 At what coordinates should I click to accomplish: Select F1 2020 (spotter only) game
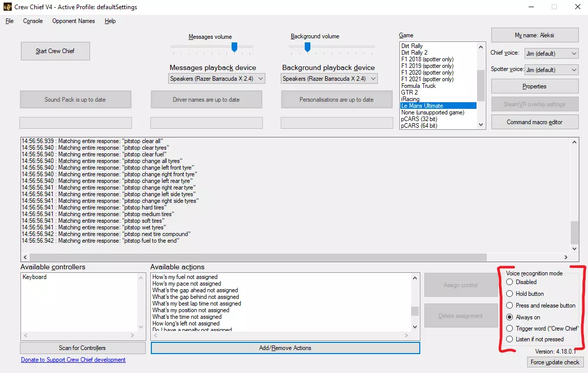point(427,73)
